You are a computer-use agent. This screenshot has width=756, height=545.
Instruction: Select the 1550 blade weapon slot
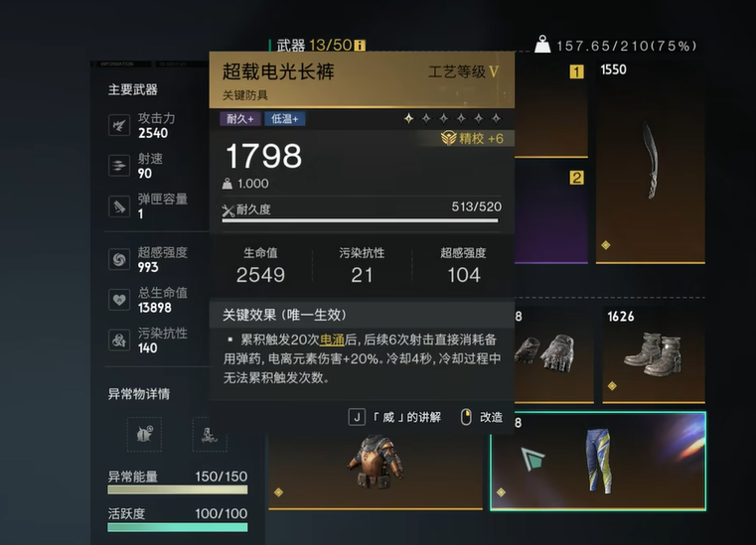tap(651, 162)
